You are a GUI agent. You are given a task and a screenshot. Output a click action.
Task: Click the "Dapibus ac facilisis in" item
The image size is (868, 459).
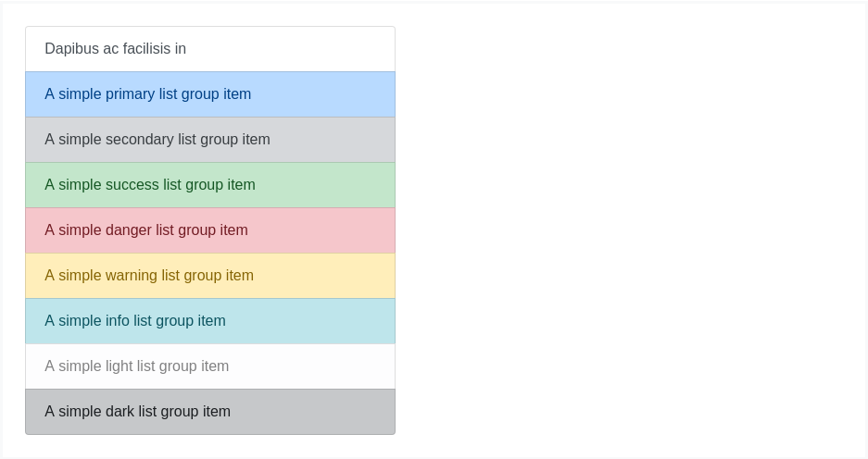116,49
